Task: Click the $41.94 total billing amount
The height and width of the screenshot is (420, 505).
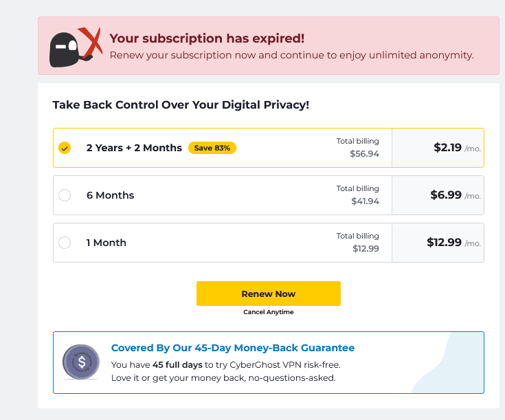Action: tap(365, 201)
